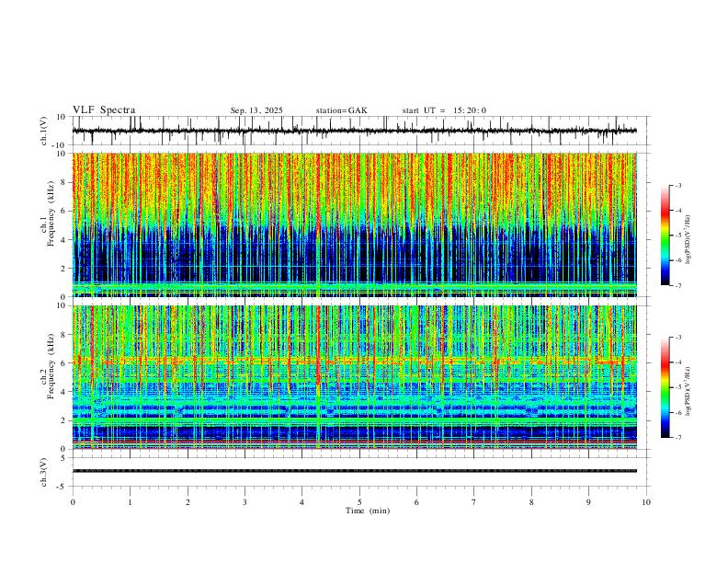The image size is (728, 563).
Task: Click time axis tick label "5"
Action: [x=359, y=502]
